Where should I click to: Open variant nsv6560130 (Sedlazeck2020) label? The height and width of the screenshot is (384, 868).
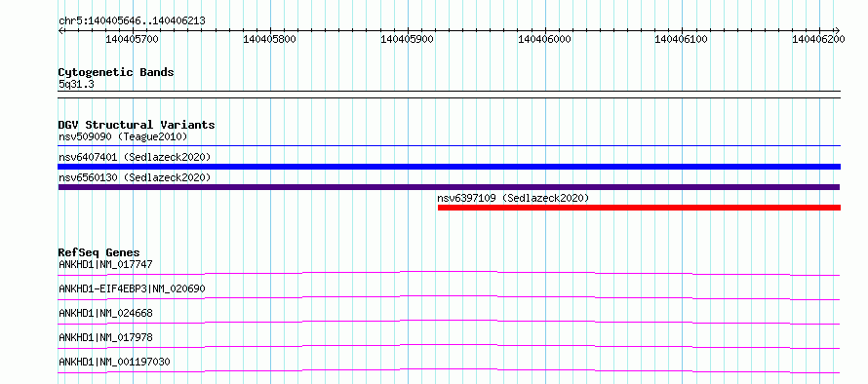135,177
